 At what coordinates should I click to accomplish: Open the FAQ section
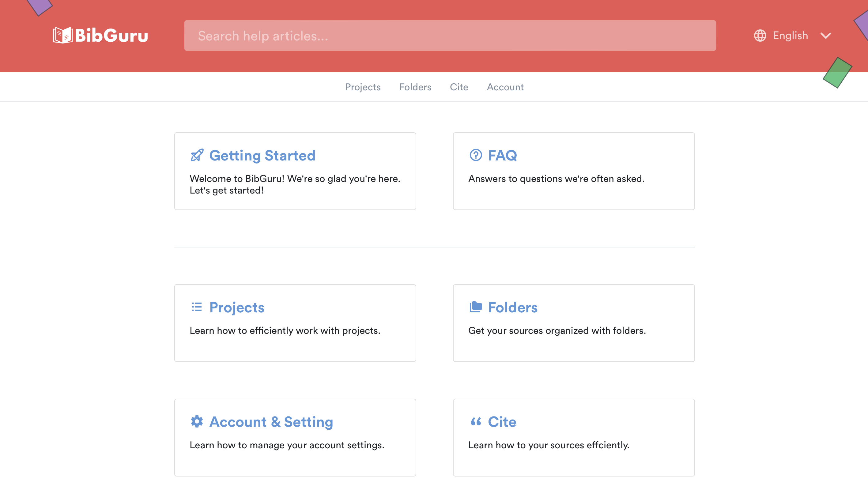573,171
